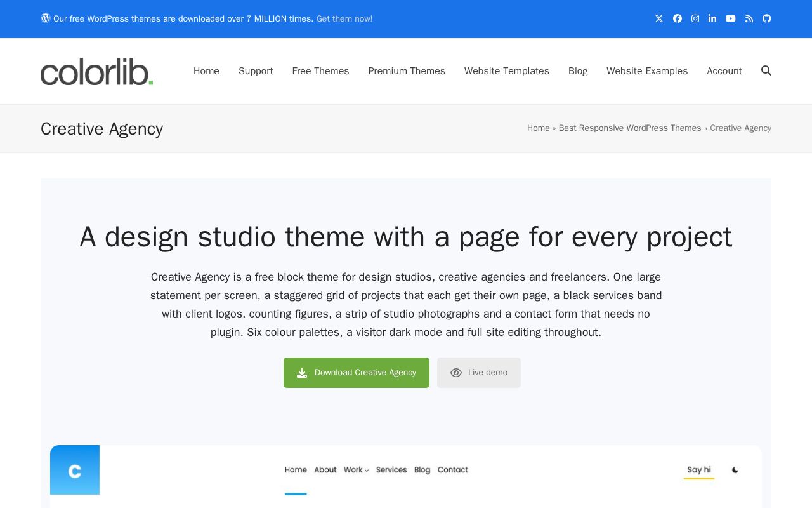Open Premium Themes menu item
Viewport: 812px width, 508px height.
point(407,71)
